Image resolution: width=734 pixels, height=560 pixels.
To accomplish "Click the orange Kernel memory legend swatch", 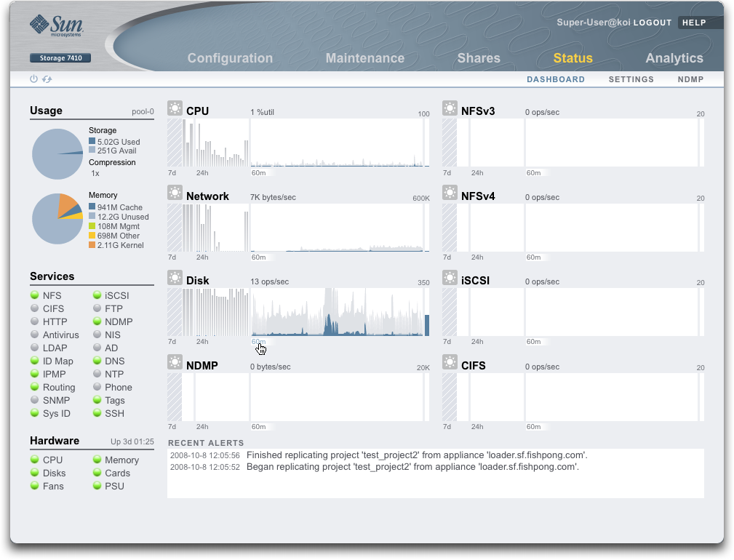I will (92, 245).
